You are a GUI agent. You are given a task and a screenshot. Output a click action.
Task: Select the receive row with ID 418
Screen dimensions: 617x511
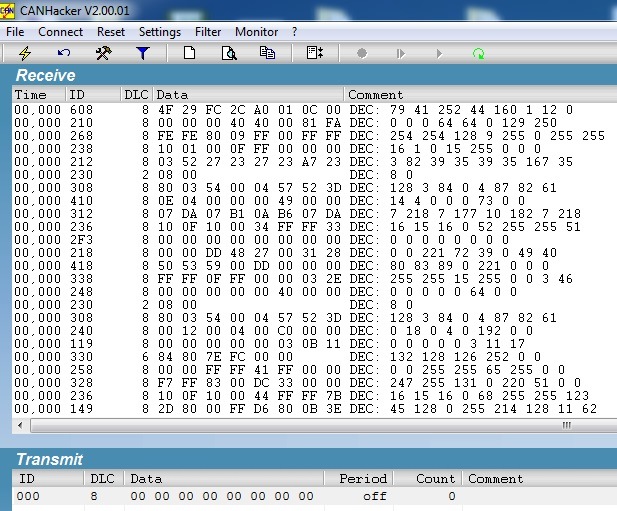314,266
